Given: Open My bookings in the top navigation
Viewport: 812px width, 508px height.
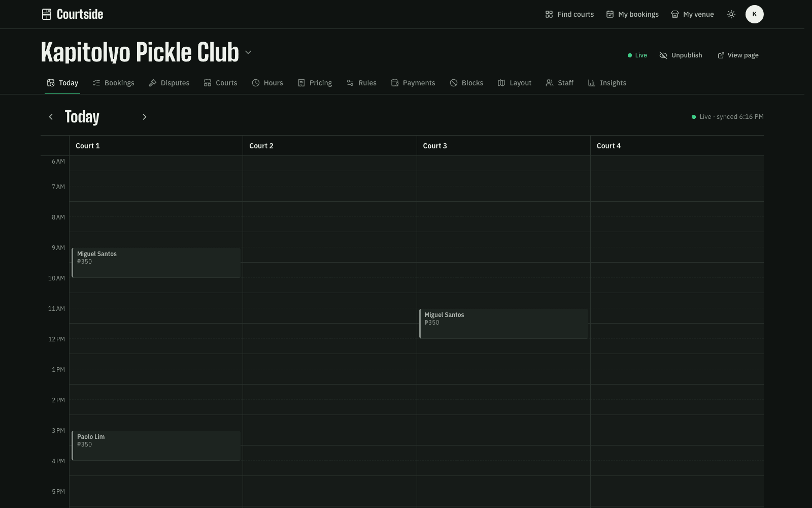Looking at the screenshot, I should coord(632,14).
